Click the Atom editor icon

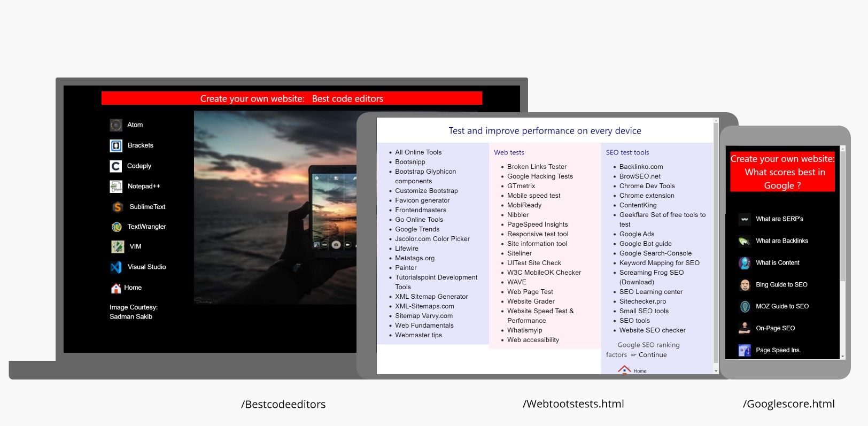(116, 125)
